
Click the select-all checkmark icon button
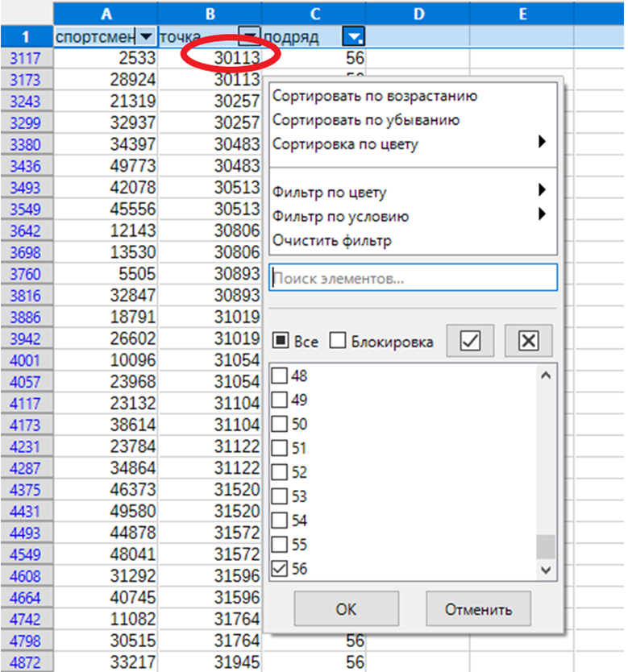pyautogui.click(x=471, y=341)
